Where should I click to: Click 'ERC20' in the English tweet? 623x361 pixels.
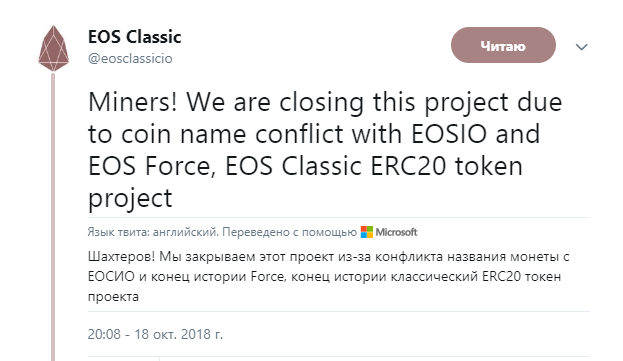[x=408, y=166]
